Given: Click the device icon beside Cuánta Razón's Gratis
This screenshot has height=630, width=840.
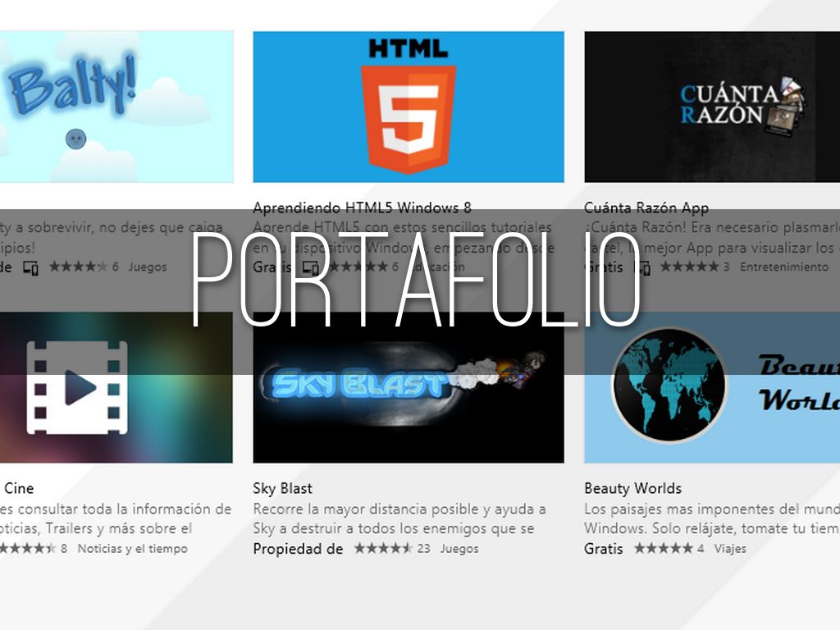Looking at the screenshot, I should coord(642,267).
